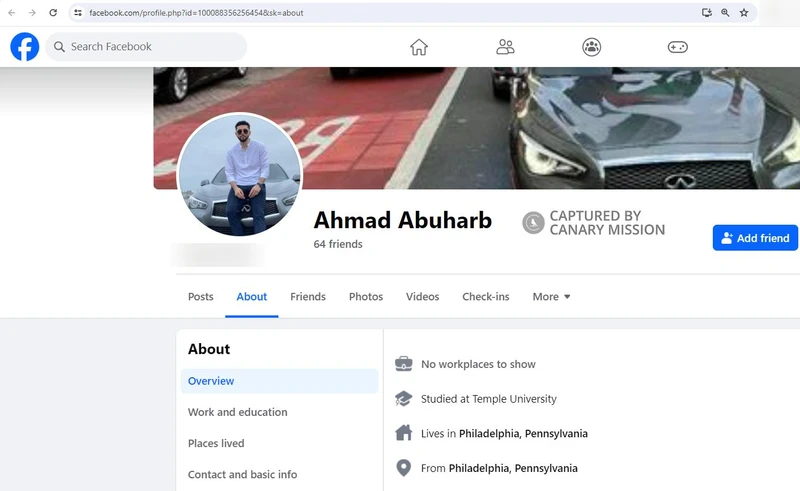Open the Posts tab
The image size is (800, 491).
click(201, 297)
